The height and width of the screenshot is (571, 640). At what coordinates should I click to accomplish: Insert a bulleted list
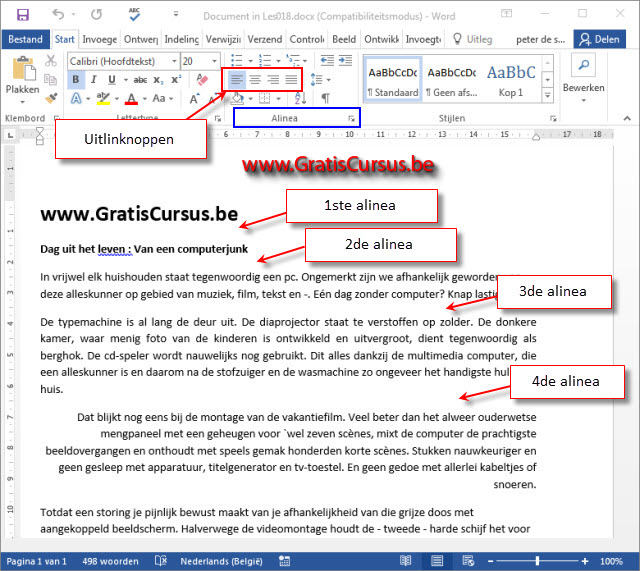[237, 60]
